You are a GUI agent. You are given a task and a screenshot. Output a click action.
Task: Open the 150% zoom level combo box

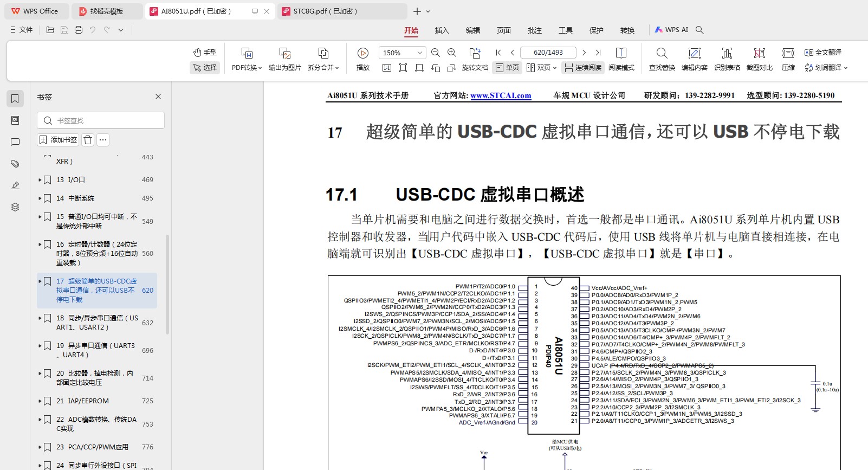pyautogui.click(x=402, y=53)
